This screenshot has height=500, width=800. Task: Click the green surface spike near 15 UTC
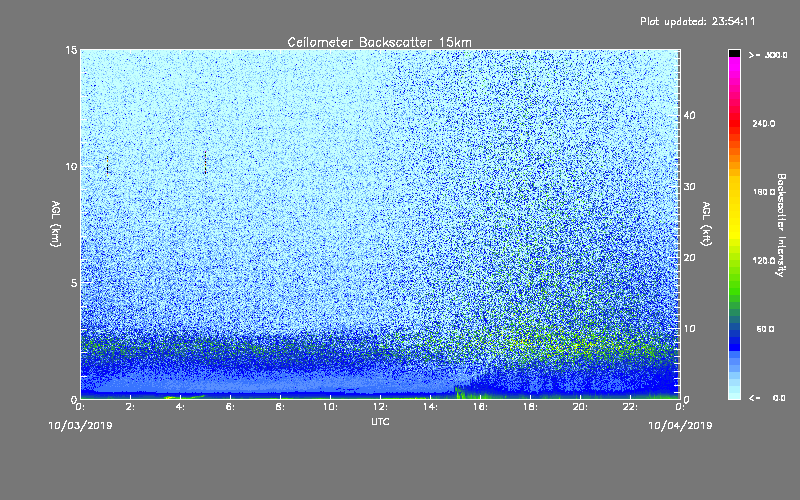pyautogui.click(x=458, y=392)
